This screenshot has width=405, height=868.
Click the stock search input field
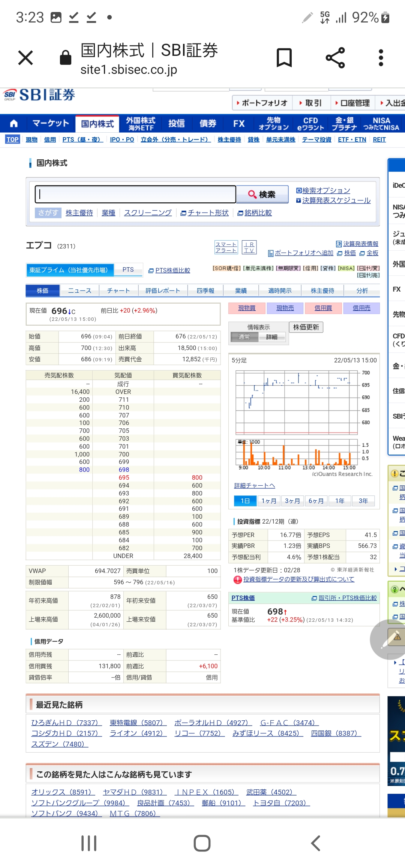[x=136, y=194]
